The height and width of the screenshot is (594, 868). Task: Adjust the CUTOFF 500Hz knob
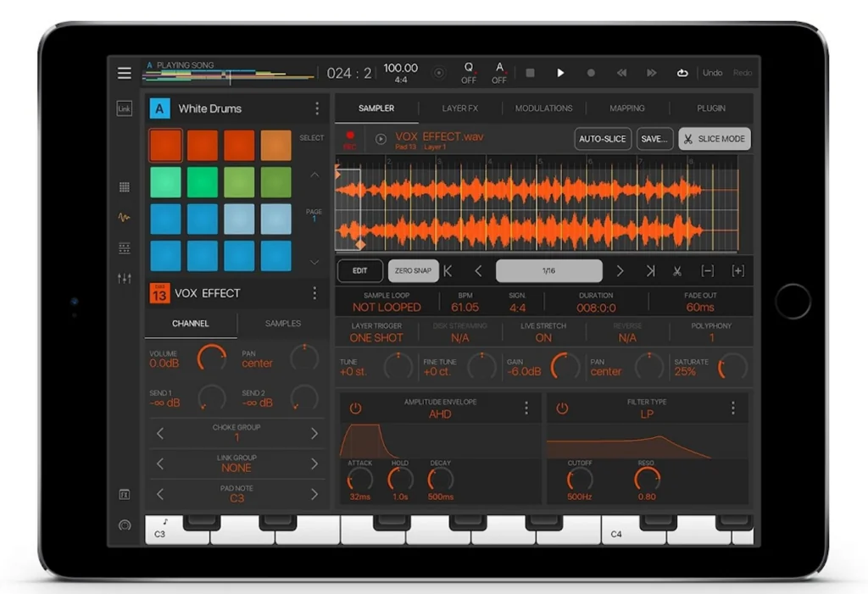[579, 480]
